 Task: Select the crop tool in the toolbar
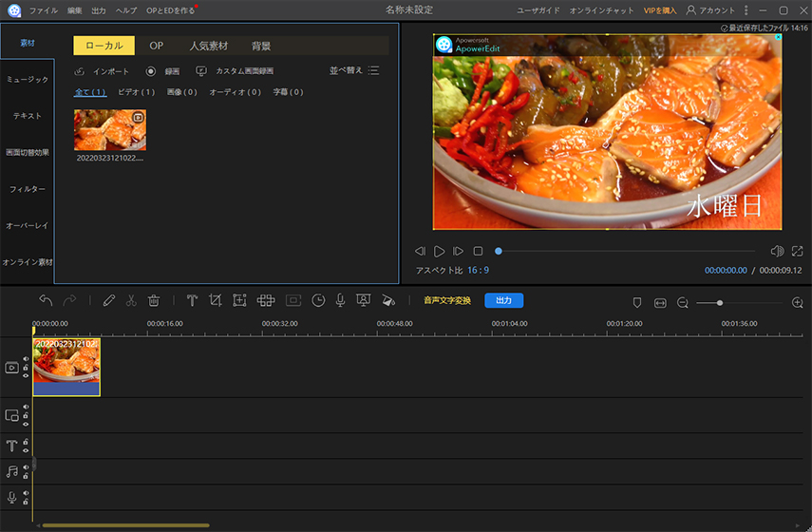pos(216,300)
